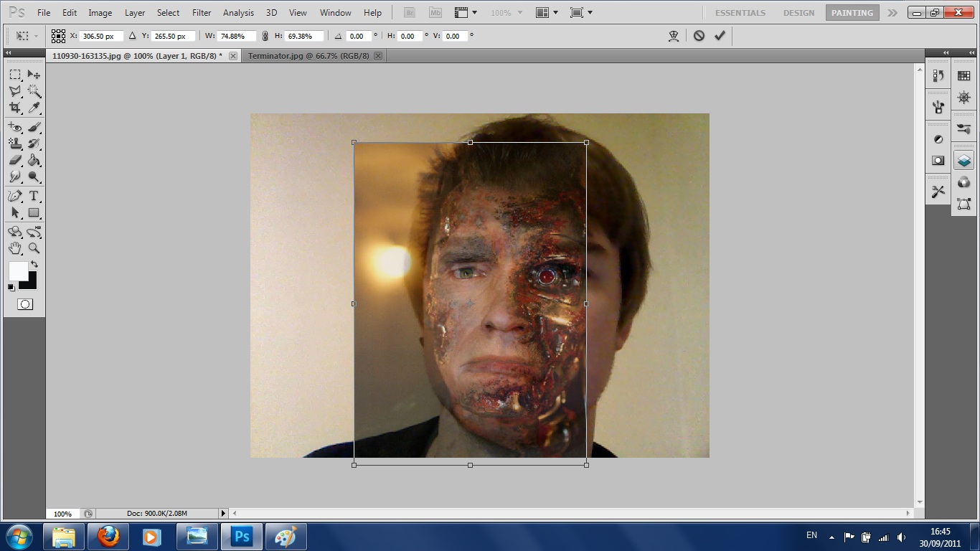Switch to warp mode icon

pos(673,36)
